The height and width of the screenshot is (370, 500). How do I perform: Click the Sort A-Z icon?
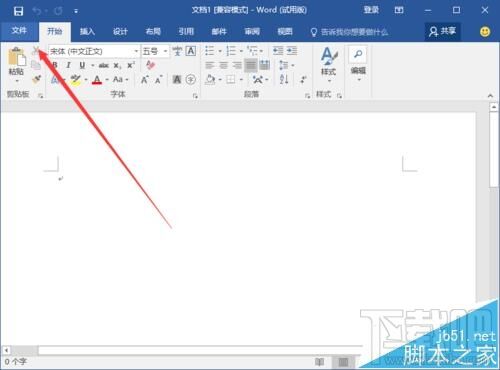point(284,79)
